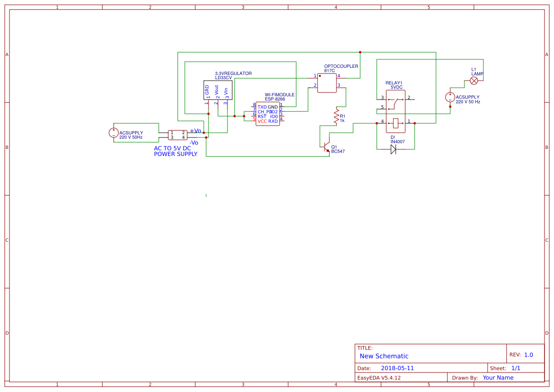Select the 1k resistor R1 symbol
Viewport: 554px width, 392px height.
[336, 117]
